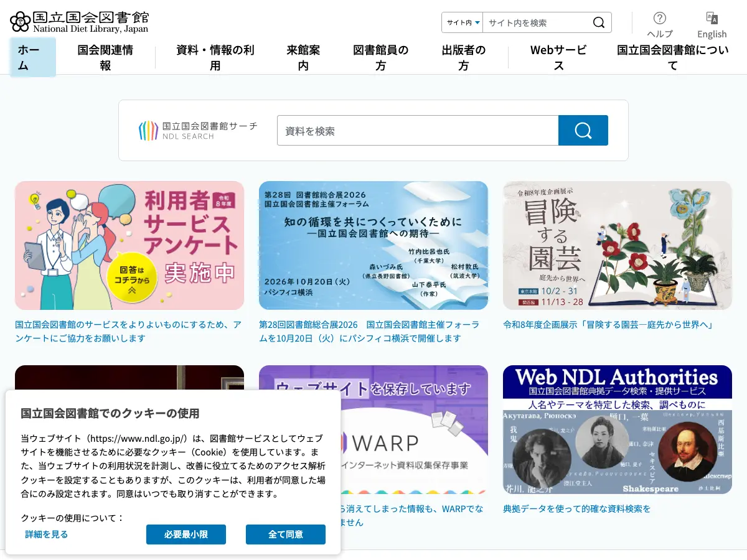Focus the サイト内を検索 input field

click(537, 22)
